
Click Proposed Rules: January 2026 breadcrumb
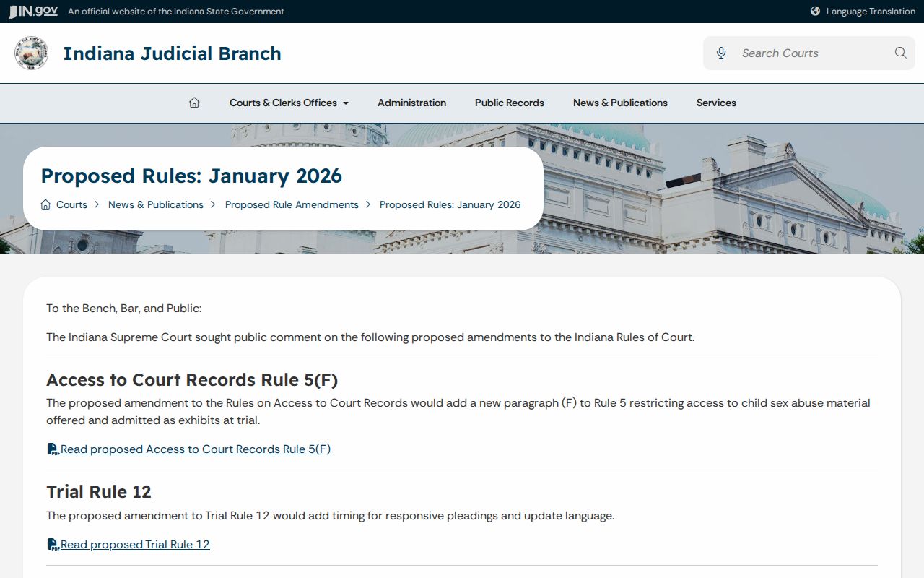click(450, 204)
